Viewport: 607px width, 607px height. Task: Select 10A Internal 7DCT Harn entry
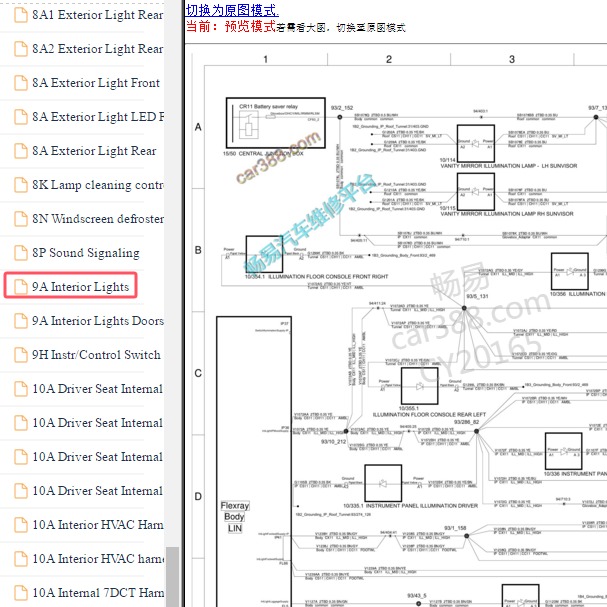point(98,593)
